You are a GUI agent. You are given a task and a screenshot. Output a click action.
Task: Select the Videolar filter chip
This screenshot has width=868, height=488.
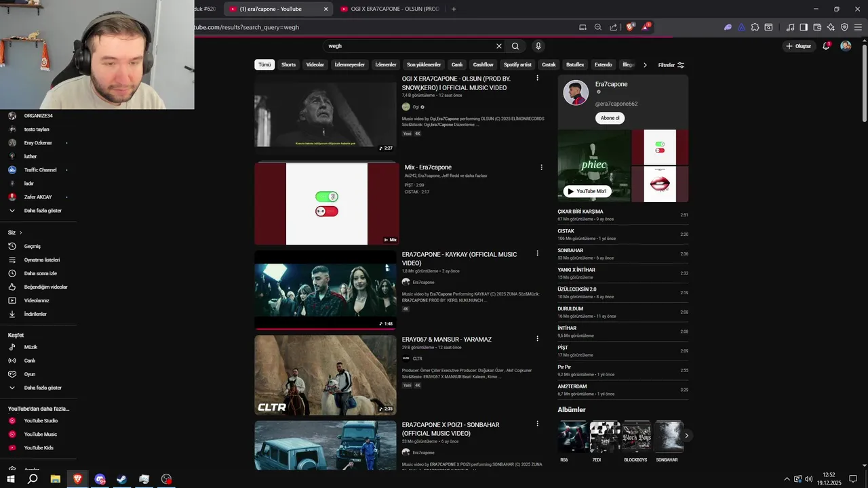pos(315,65)
